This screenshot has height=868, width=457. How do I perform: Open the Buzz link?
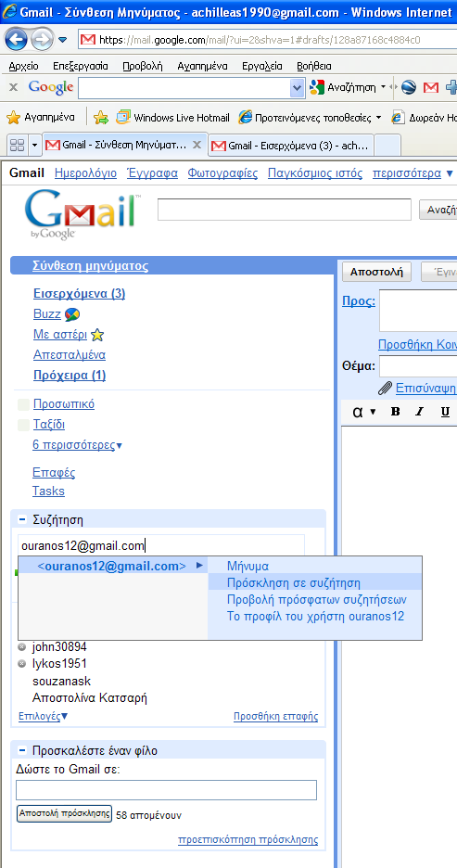[x=47, y=314]
